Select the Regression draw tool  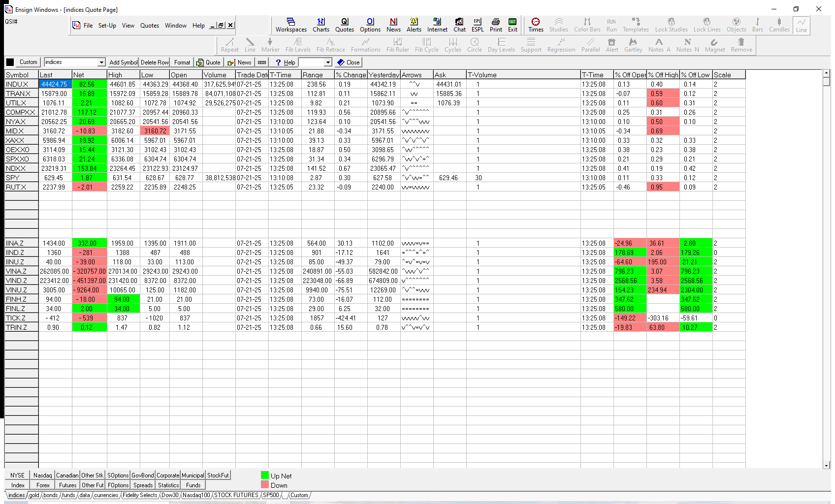561,45
